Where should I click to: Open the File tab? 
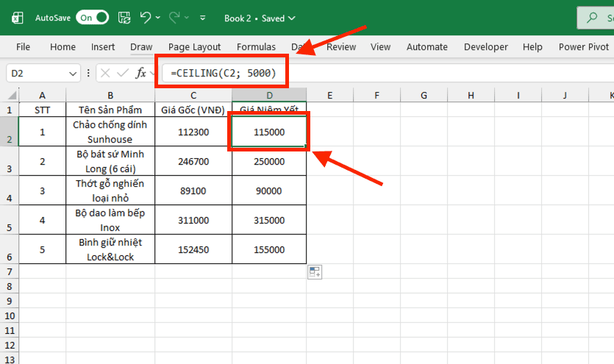[x=23, y=47]
